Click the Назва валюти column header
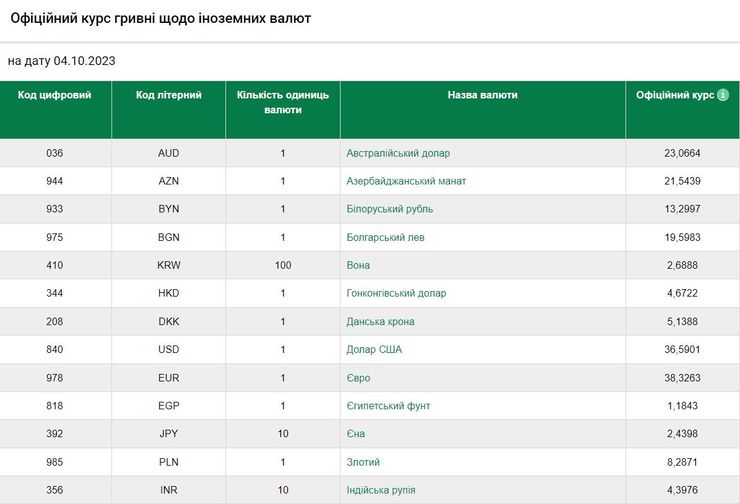The image size is (740, 504). 483,95
